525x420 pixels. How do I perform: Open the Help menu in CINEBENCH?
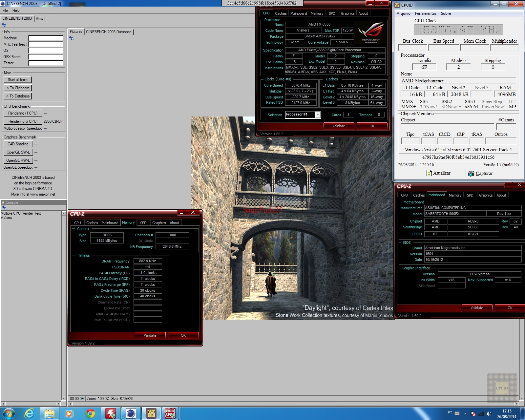(x=16, y=10)
